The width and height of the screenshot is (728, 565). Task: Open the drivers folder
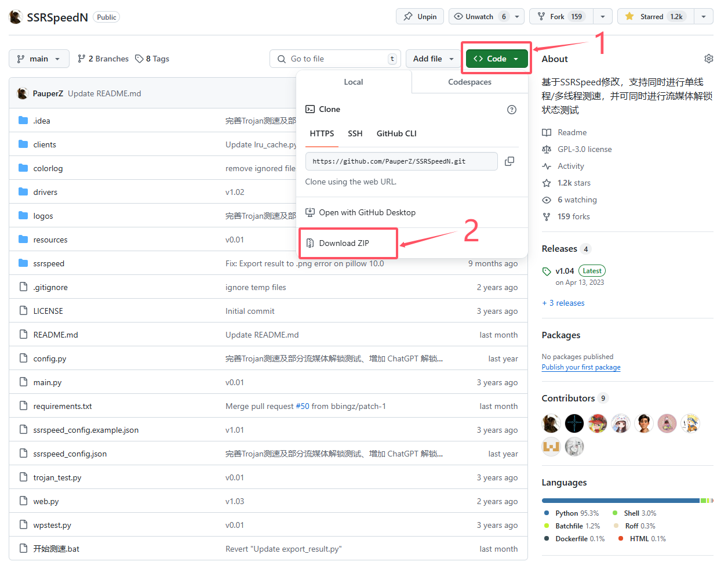45,191
